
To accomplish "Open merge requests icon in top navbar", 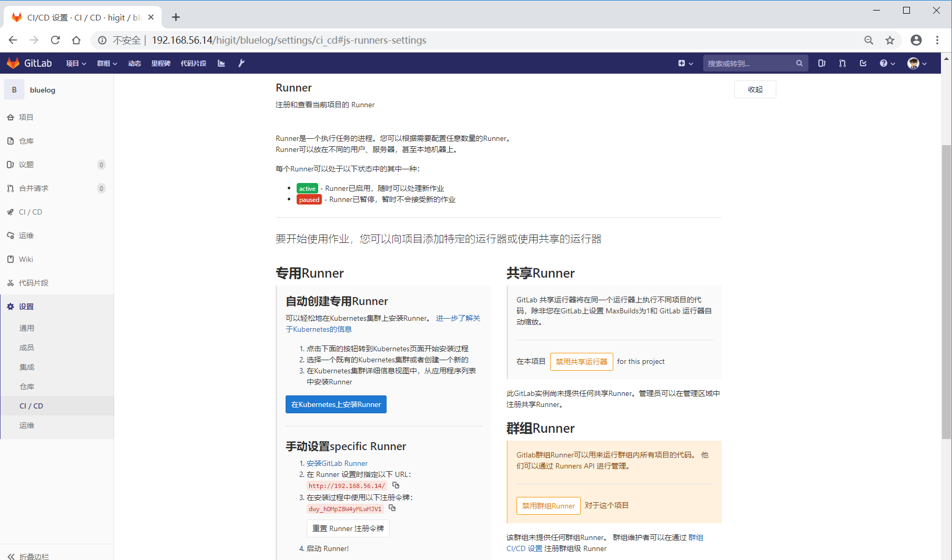I will (x=843, y=63).
